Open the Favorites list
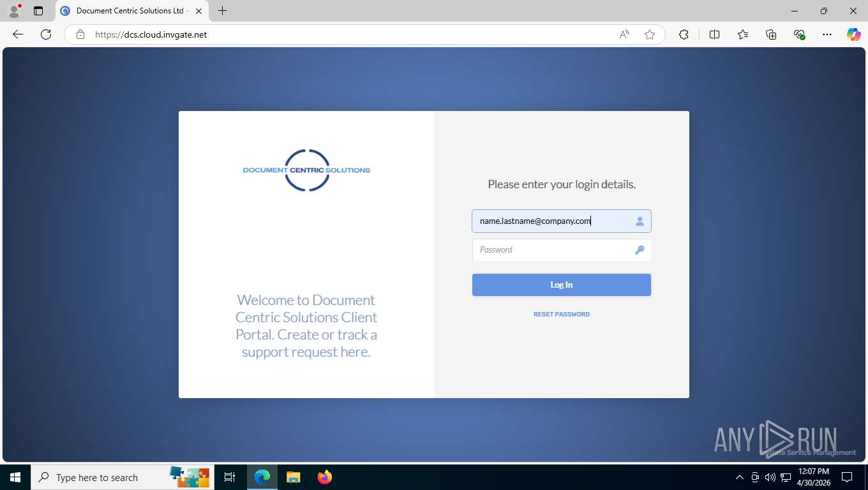The width and height of the screenshot is (868, 490). [x=743, y=34]
